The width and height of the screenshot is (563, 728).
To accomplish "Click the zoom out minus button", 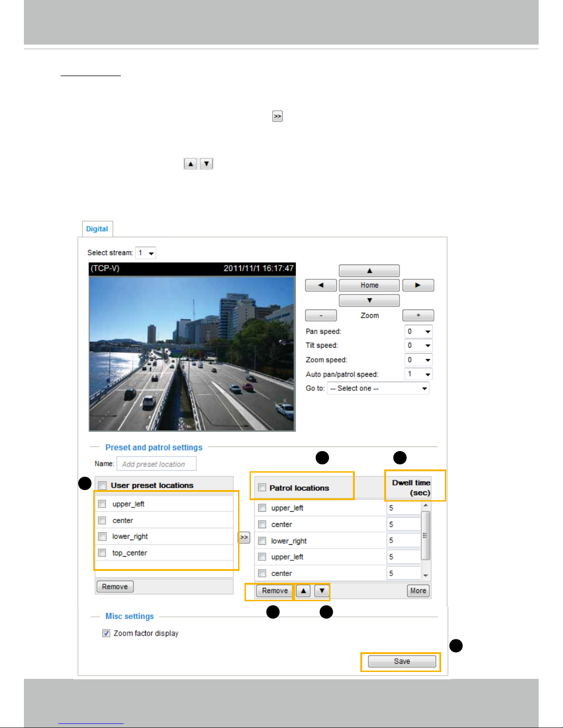I will pos(321,316).
